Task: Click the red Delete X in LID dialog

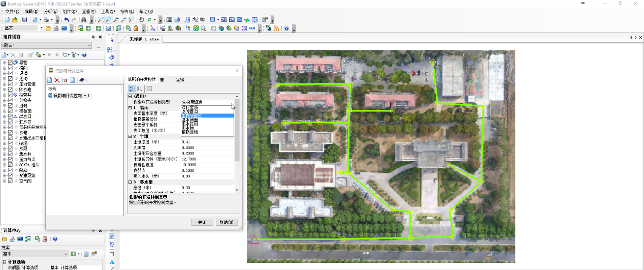Action: [57, 80]
